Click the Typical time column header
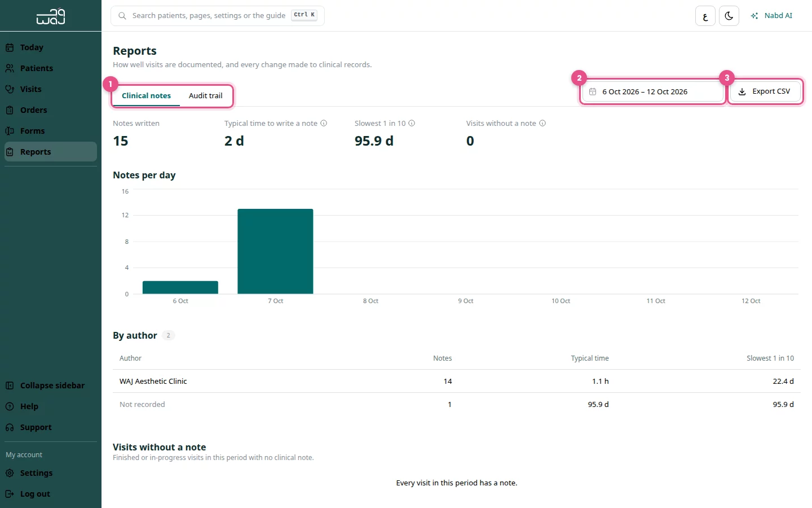812x508 pixels. 589,358
